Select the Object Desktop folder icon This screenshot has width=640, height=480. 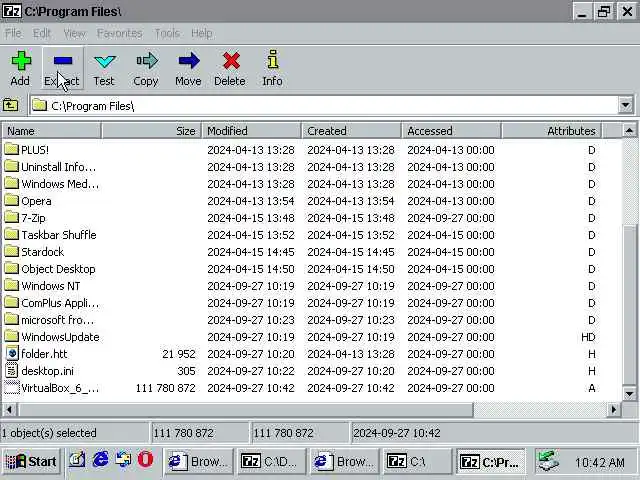pyautogui.click(x=11, y=268)
